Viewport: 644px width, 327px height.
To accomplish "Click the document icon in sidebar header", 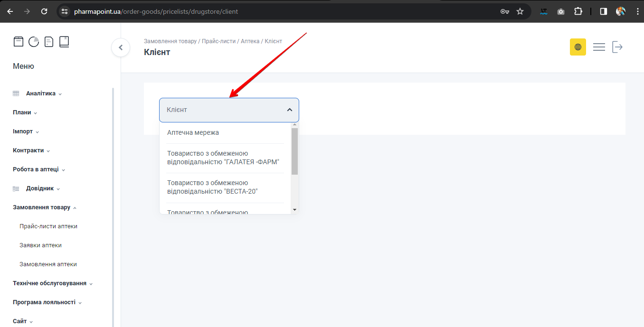I will [x=49, y=42].
